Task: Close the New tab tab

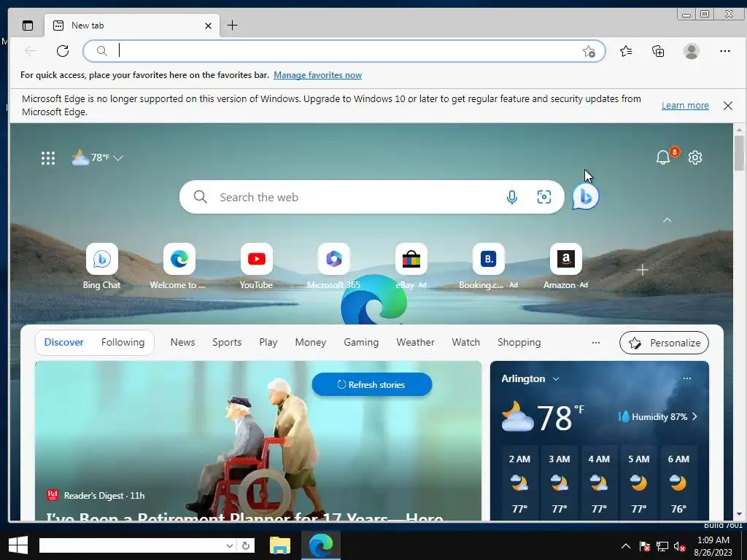Action: 208,26
